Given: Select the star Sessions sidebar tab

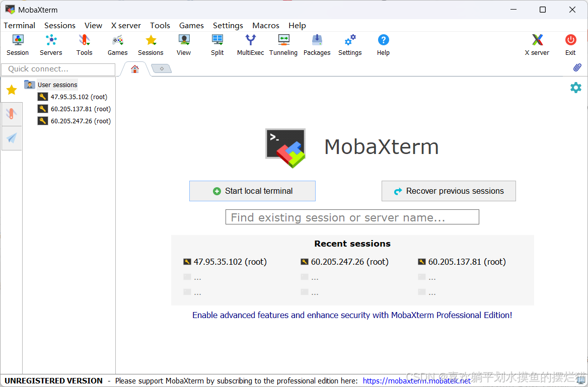Looking at the screenshot, I should click(x=12, y=90).
